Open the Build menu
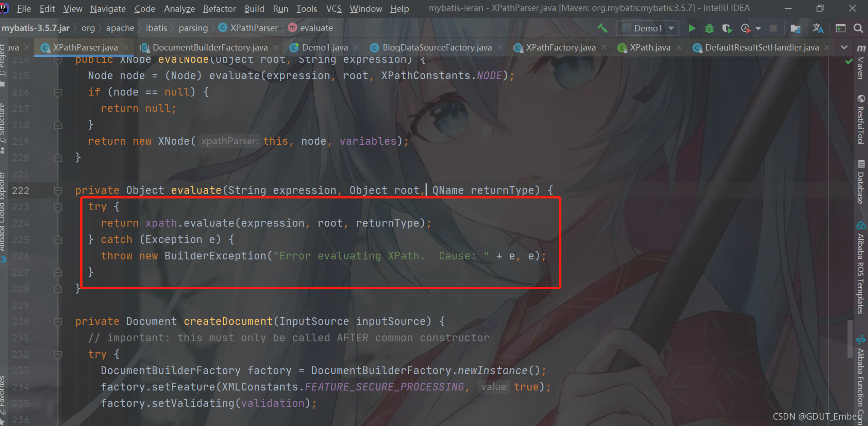 point(254,9)
